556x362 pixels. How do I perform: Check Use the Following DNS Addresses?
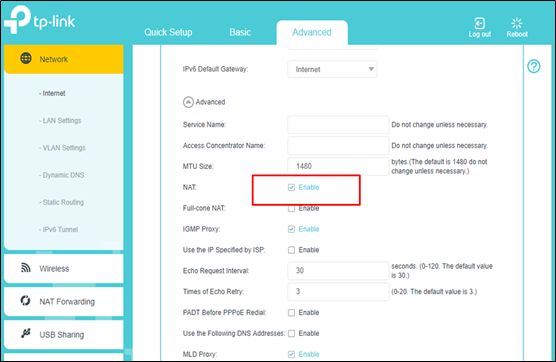click(291, 334)
